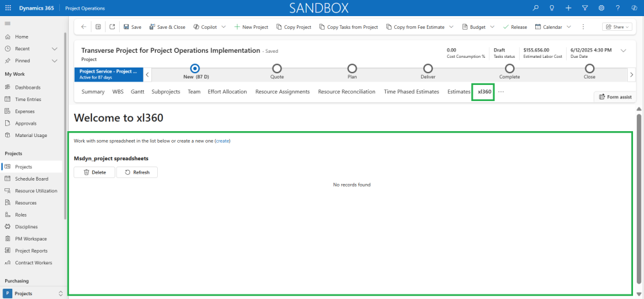Click the open record set icon

(x=98, y=26)
